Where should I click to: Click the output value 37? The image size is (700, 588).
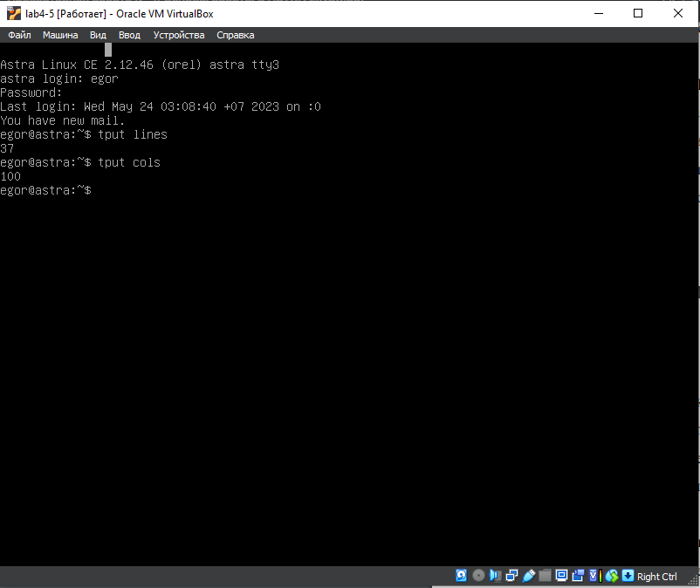click(7, 148)
